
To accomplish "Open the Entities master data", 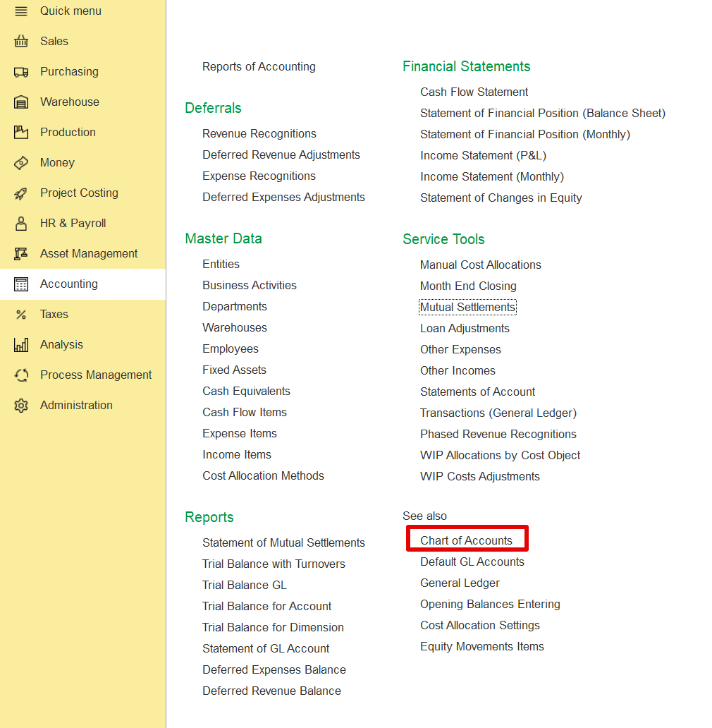I will (x=221, y=264).
